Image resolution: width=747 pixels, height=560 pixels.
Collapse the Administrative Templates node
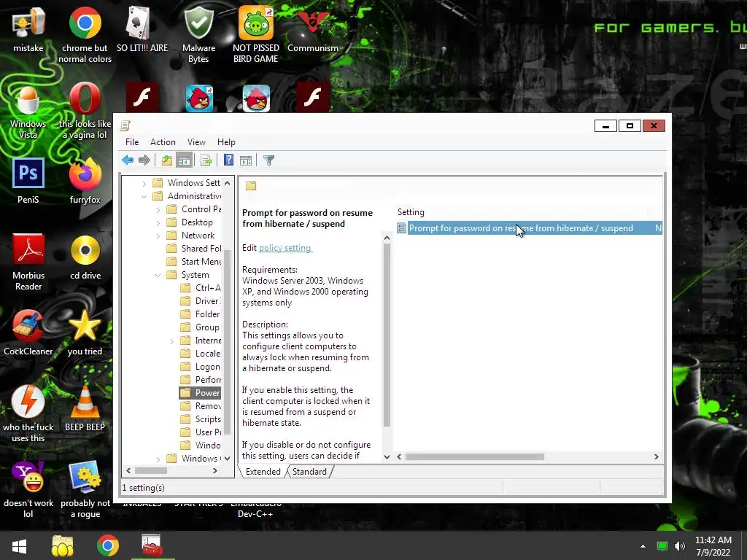point(144,196)
